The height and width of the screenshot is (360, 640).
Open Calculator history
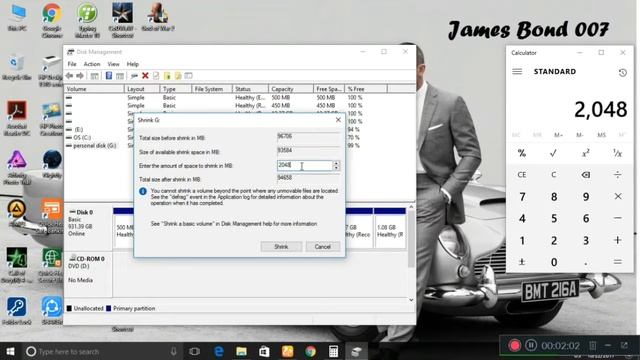point(622,73)
